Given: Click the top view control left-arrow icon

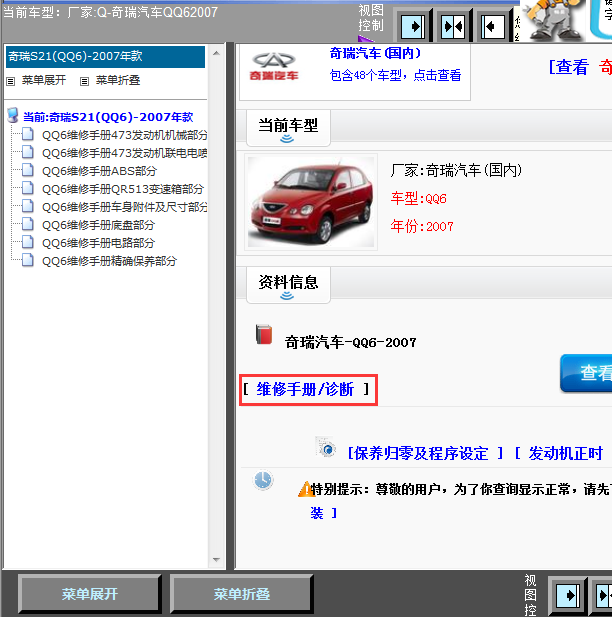Looking at the screenshot, I should pos(493,26).
